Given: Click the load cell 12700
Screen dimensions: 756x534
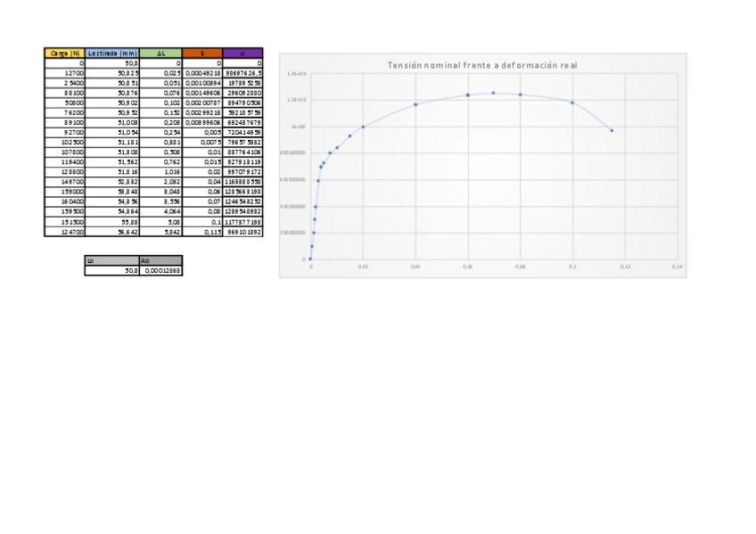Looking at the screenshot, I should [64, 73].
